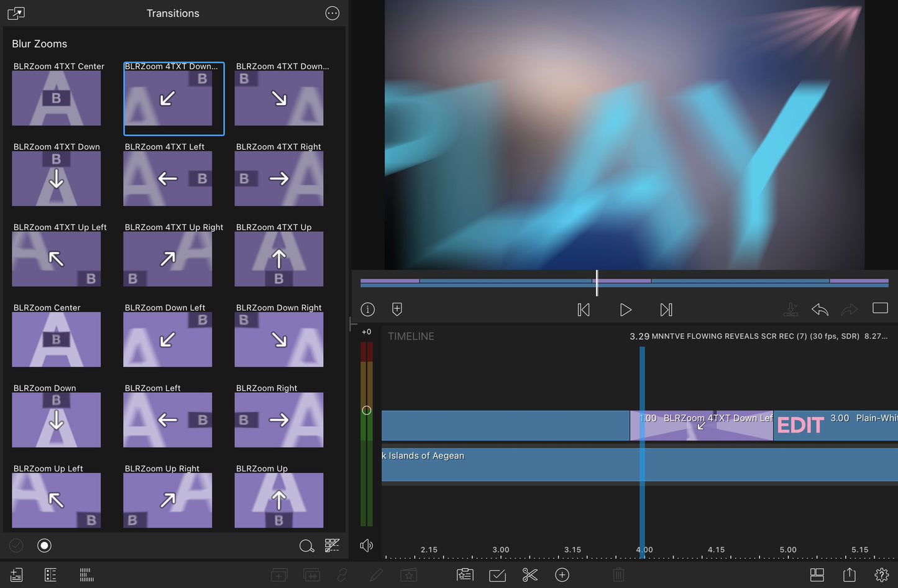This screenshot has height=588, width=898.
Task: Toggle multiselect mode in bottom toolbar
Action: [x=498, y=575]
